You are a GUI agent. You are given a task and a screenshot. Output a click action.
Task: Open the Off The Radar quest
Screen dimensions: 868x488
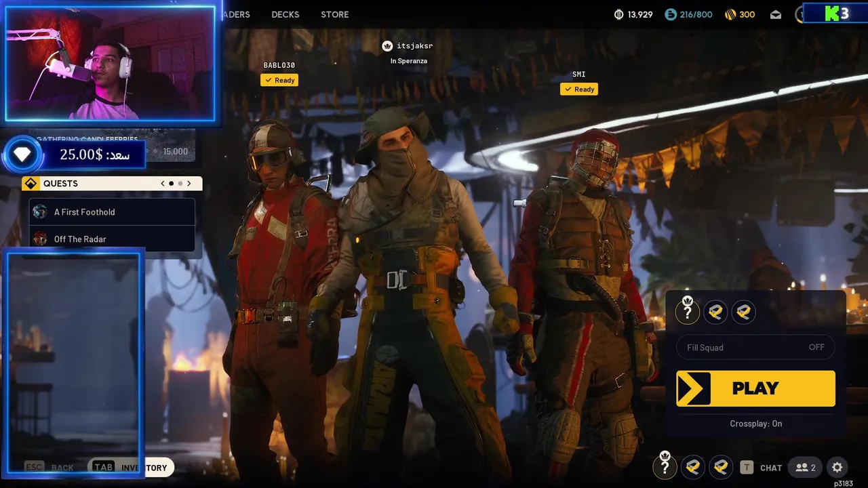click(112, 239)
